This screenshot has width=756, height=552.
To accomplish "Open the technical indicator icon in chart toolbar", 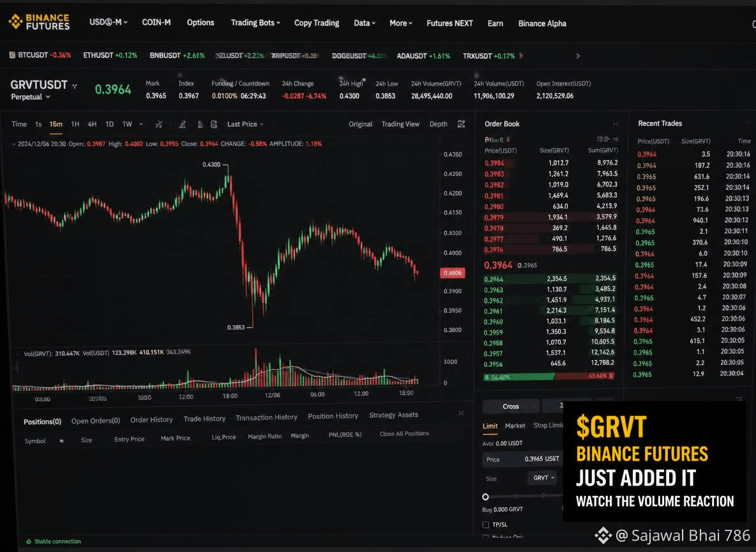I will point(182,125).
